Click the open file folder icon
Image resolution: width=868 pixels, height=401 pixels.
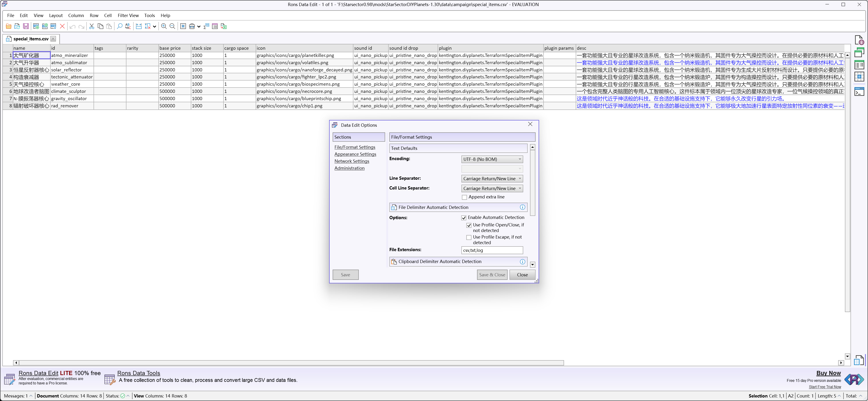[9, 26]
